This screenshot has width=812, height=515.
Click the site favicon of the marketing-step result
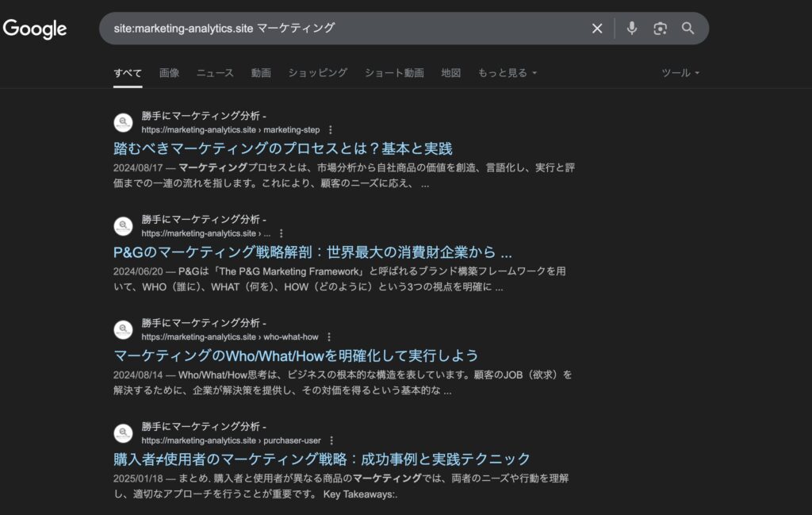[x=123, y=123]
